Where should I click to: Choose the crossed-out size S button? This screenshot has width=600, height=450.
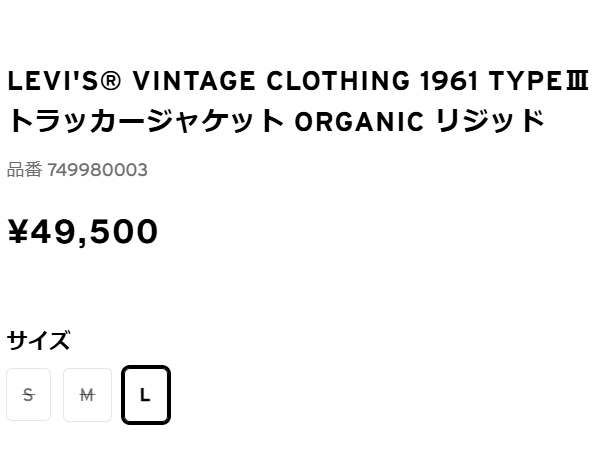coord(28,395)
